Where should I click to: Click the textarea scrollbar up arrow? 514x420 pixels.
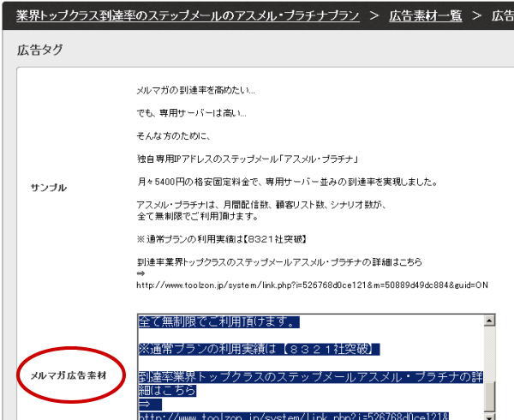(x=489, y=321)
